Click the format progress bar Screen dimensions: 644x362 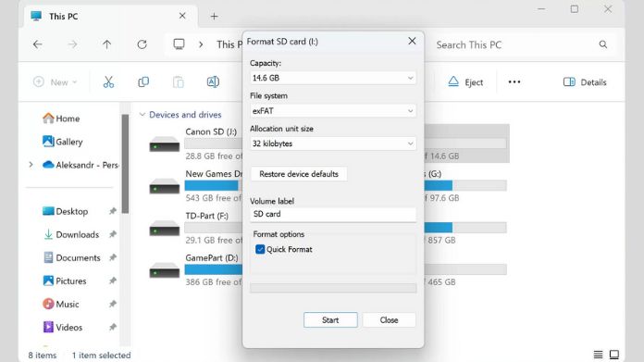coord(333,289)
